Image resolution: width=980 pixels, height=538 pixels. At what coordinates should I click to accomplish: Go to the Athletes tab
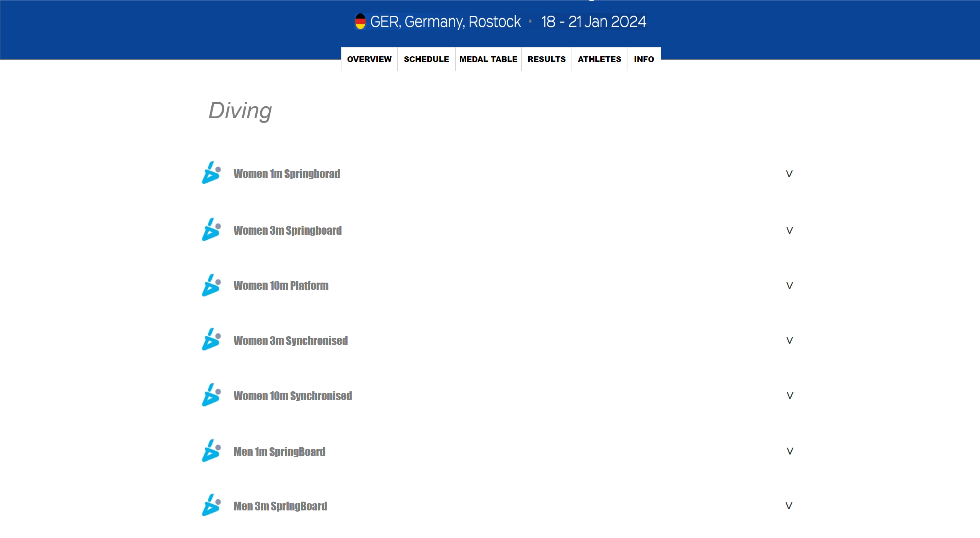tap(599, 59)
